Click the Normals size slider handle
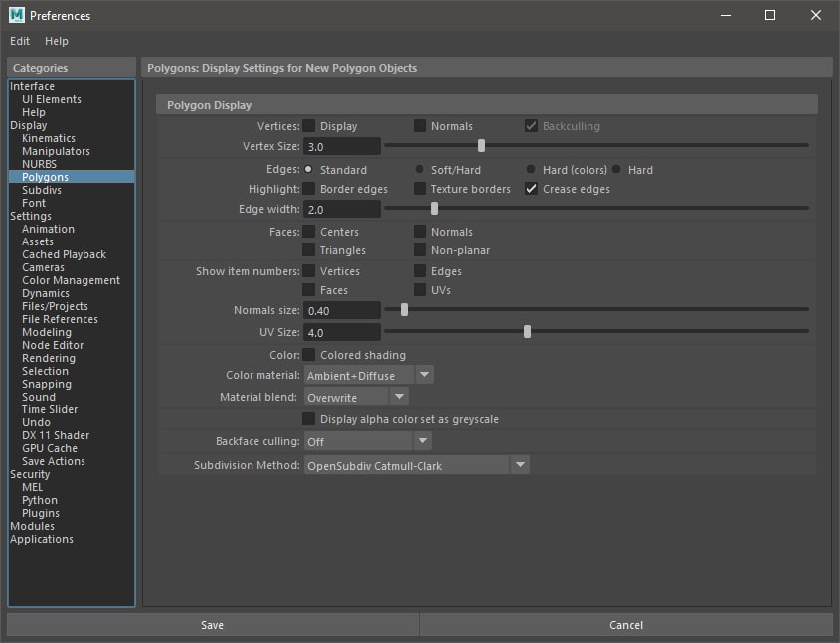Screen dimensions: 840x643 (404, 309)
